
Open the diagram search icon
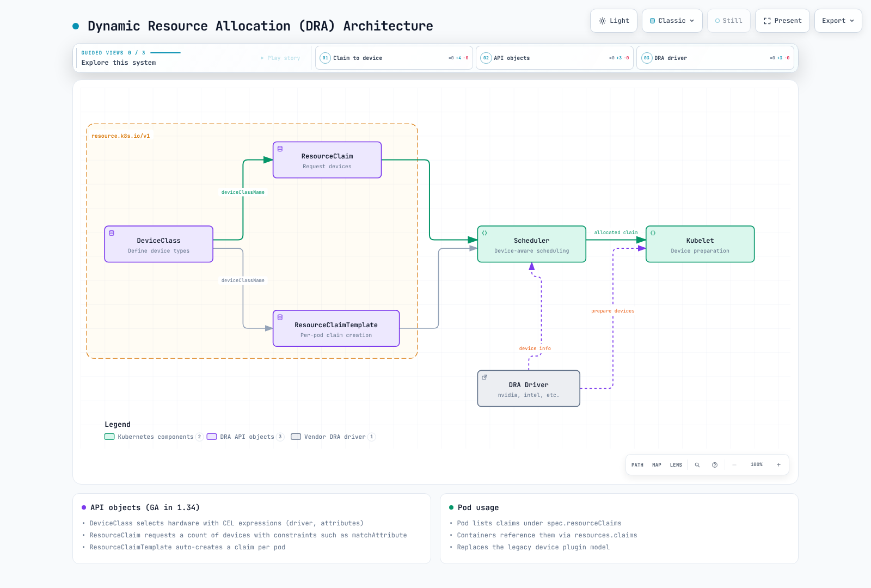(697, 465)
